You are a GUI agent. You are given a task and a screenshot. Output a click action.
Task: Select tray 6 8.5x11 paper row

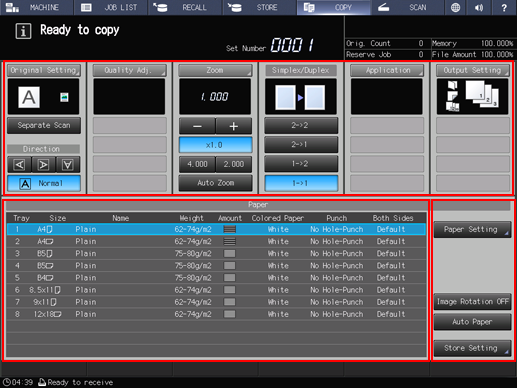(x=216, y=290)
